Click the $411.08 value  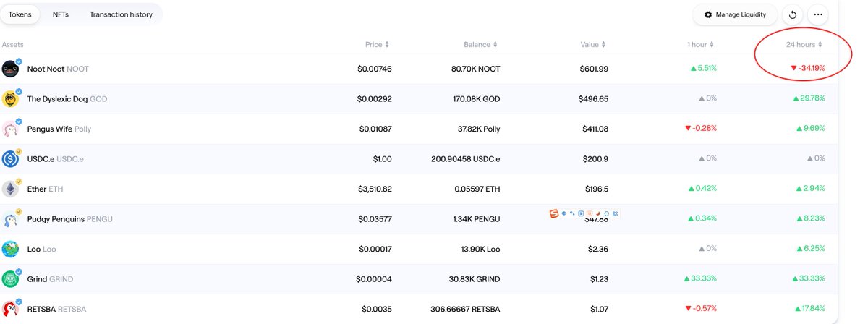pos(594,129)
